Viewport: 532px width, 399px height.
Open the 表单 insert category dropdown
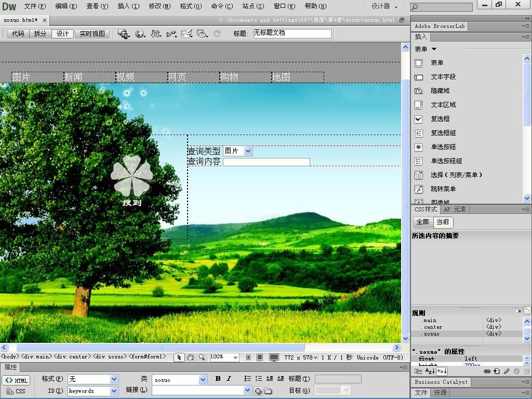[x=434, y=49]
